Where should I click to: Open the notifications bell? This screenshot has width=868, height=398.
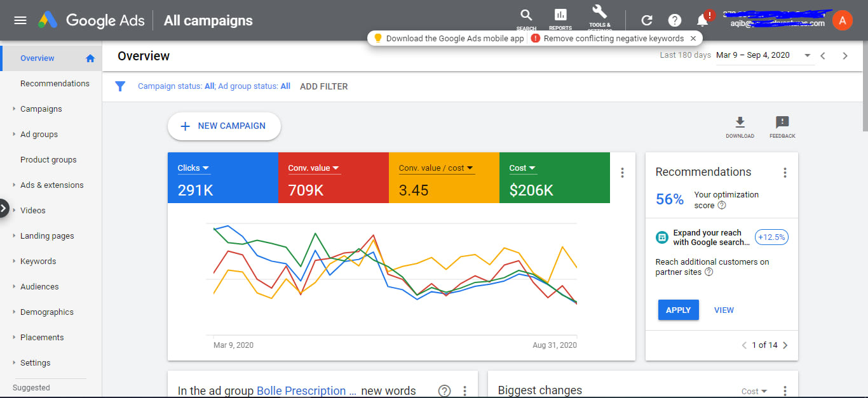[x=703, y=20]
